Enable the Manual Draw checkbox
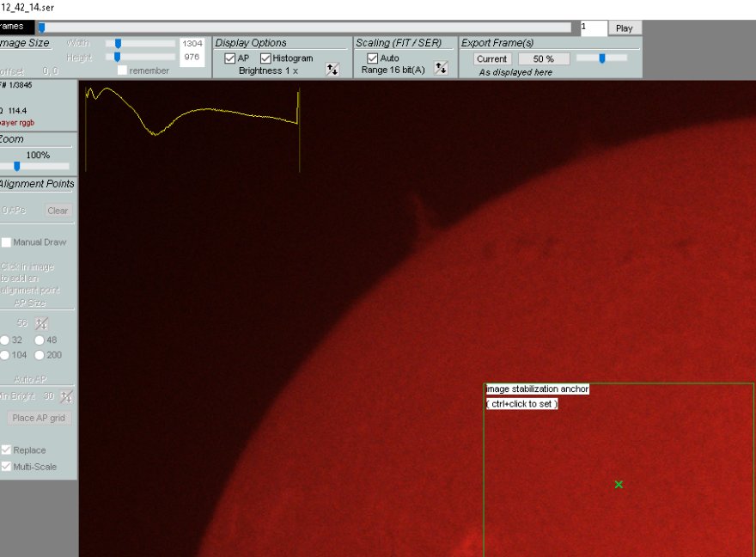 [x=6, y=242]
